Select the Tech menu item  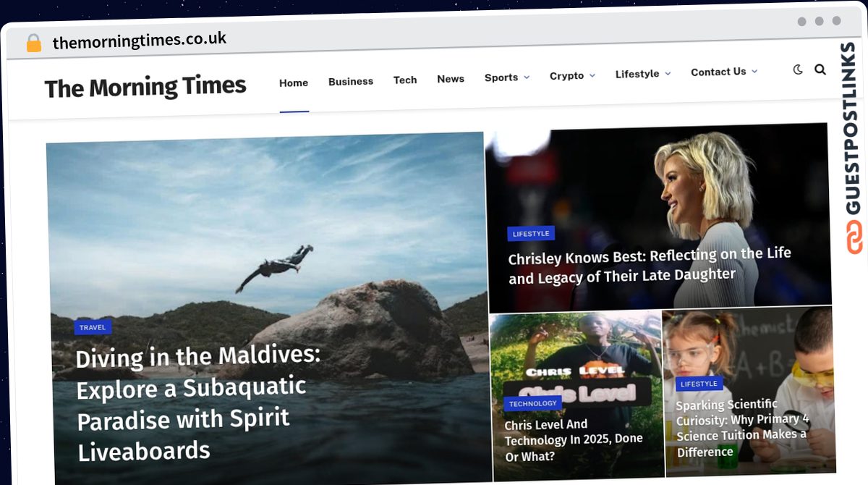[405, 80]
